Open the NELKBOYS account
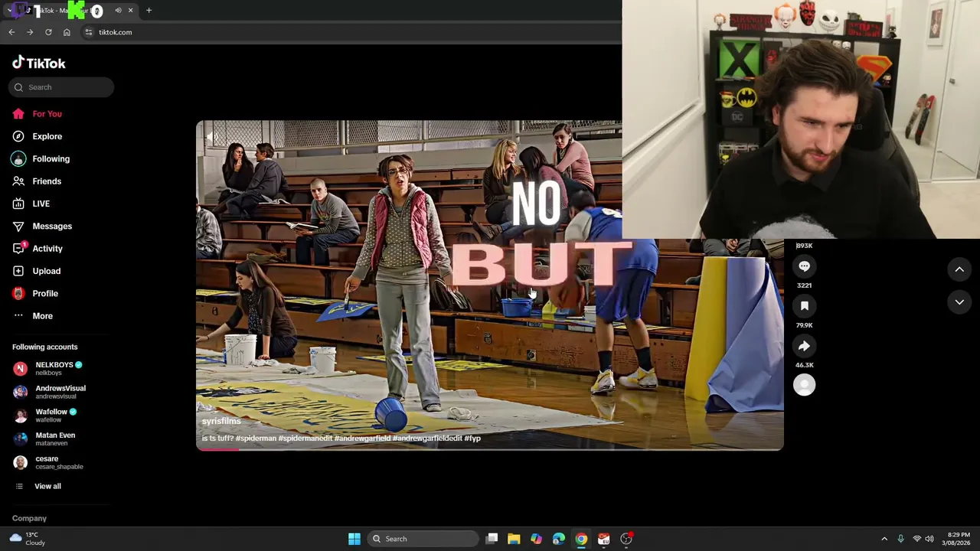Viewport: 980px width, 551px height. pos(47,368)
